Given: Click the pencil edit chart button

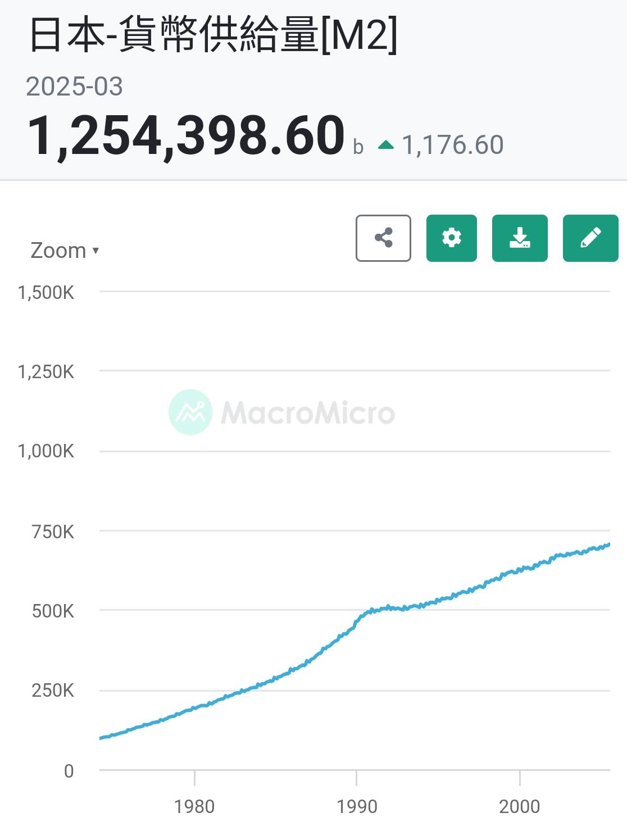Looking at the screenshot, I should 590,238.
